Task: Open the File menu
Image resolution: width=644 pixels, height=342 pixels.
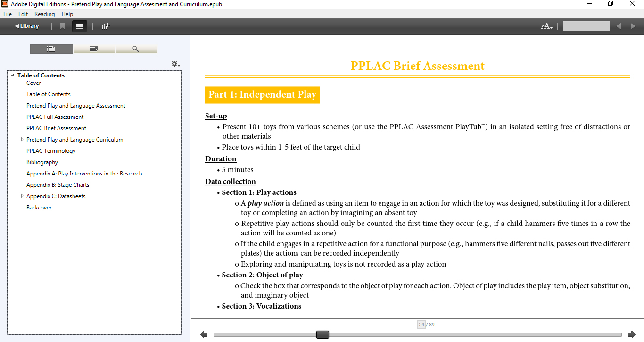Action: (x=8, y=14)
